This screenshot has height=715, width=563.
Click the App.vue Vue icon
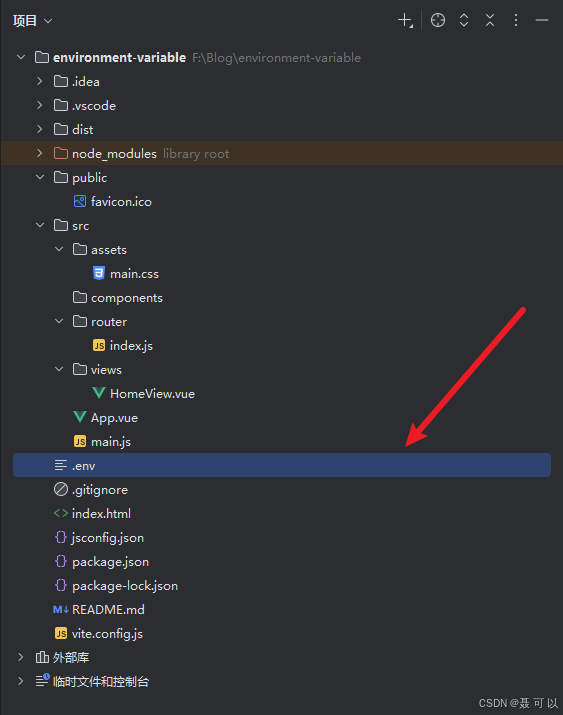80,417
